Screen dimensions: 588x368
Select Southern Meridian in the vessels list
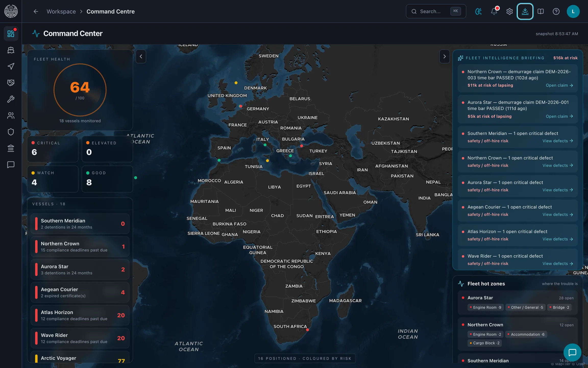80,224
